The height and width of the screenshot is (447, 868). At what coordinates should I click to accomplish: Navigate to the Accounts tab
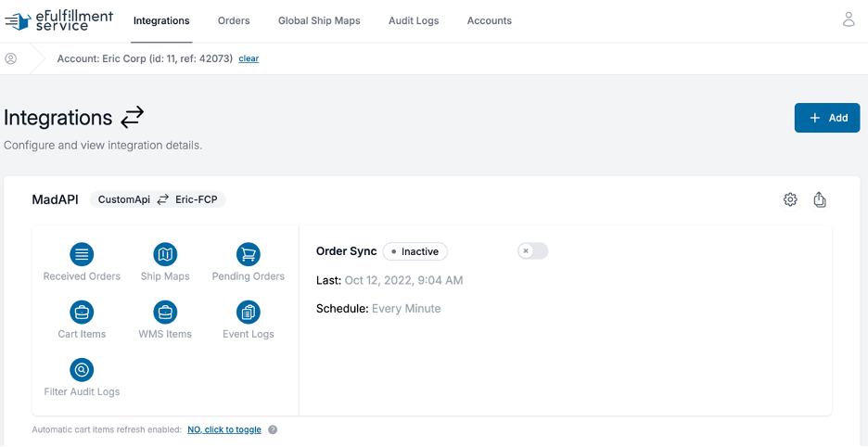point(490,21)
